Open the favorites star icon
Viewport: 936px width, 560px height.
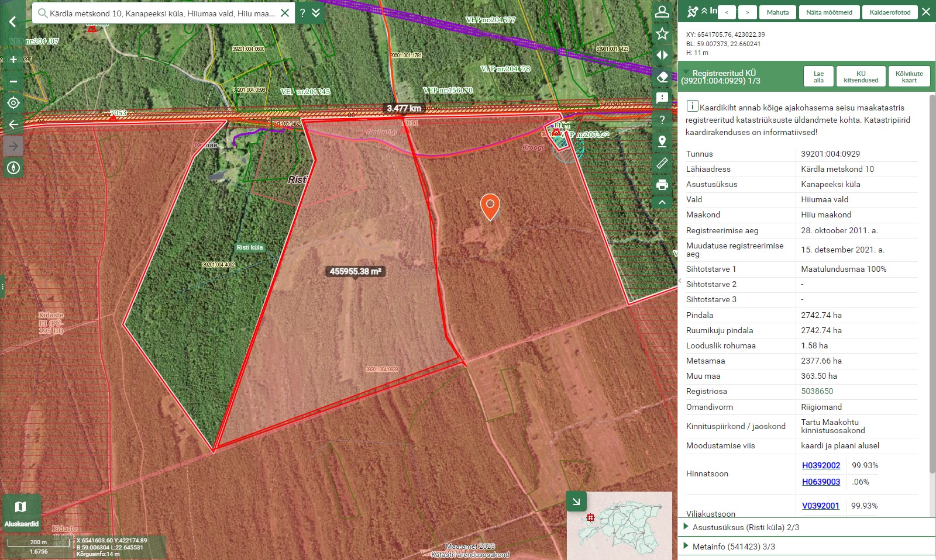click(x=662, y=33)
